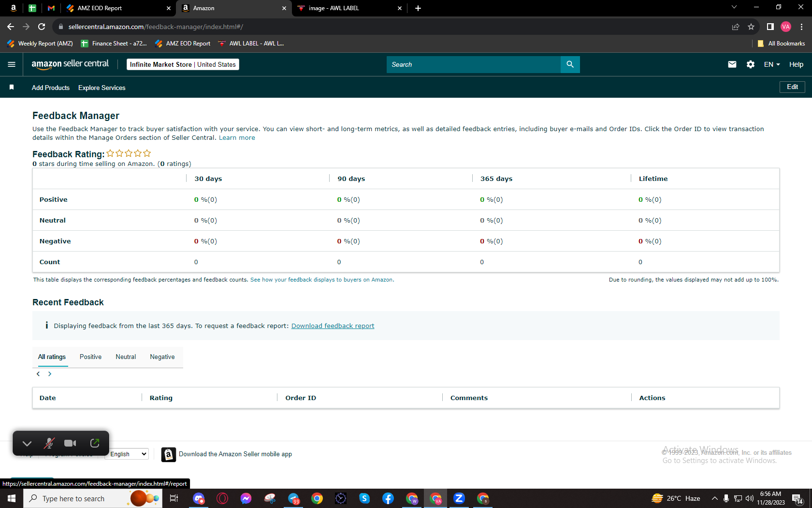Click the search magnifier button
Screen dimensions: 812x508
click(x=570, y=64)
